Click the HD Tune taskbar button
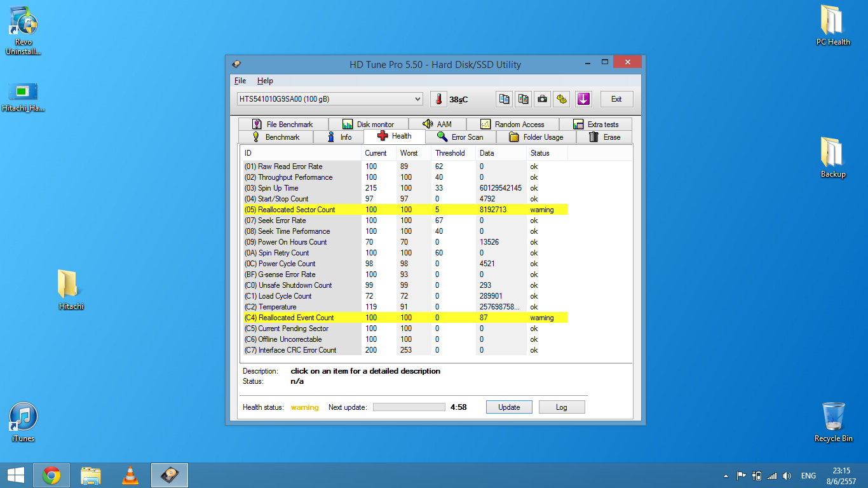This screenshot has height=488, width=868. click(x=170, y=475)
